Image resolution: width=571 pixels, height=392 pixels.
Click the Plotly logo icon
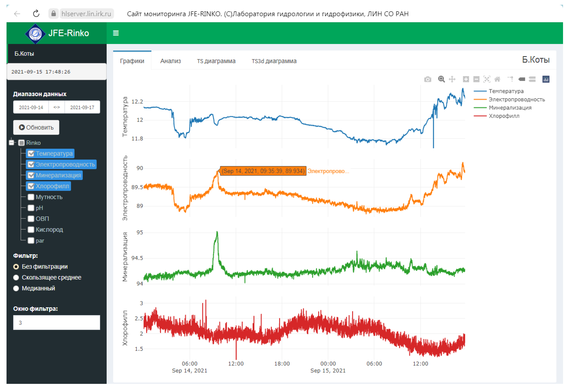pos(546,79)
